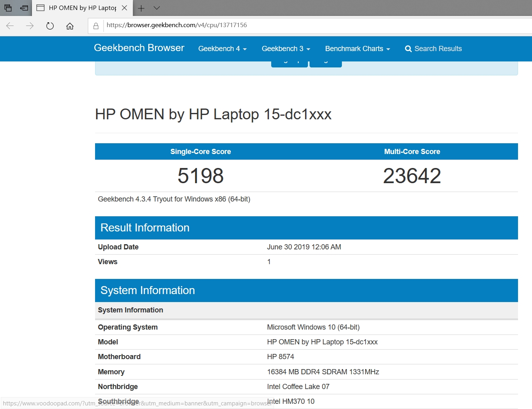The width and height of the screenshot is (532, 409).
Task: Close the HP OMEN browser tab
Action: pyautogui.click(x=125, y=8)
